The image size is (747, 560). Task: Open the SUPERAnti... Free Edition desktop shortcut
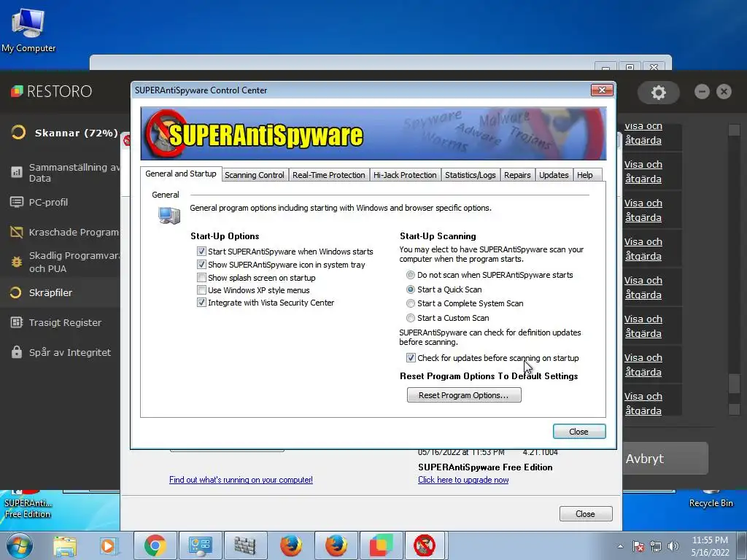pos(28,505)
